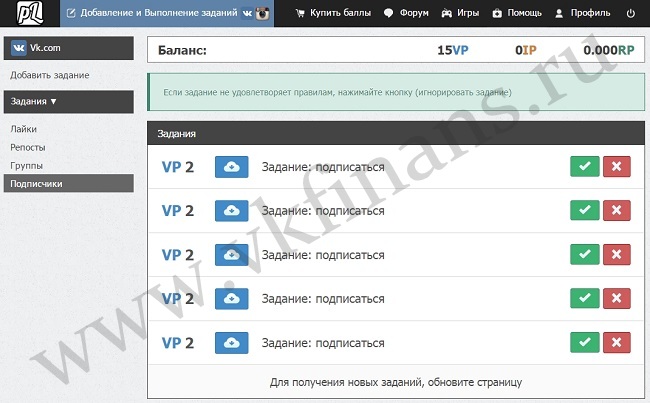This screenshot has width=650, height=403.
Task: Ignore the fifth task with red X
Action: pos(616,342)
